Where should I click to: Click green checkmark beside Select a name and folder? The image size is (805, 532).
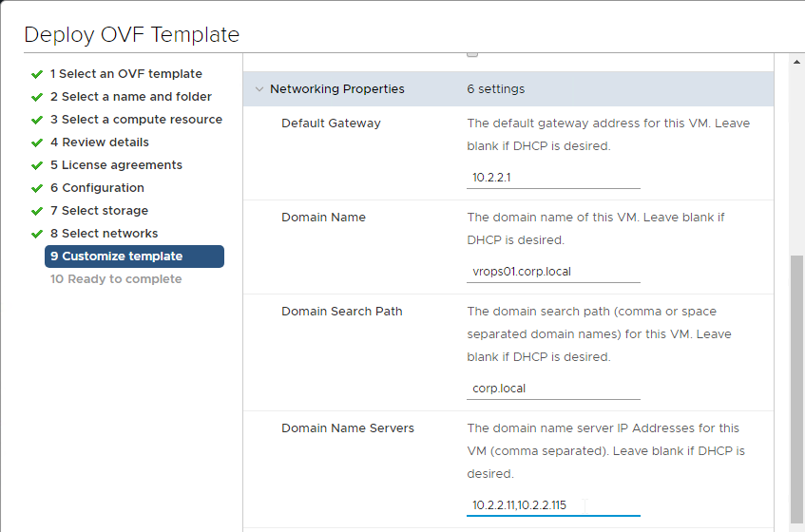click(37, 97)
